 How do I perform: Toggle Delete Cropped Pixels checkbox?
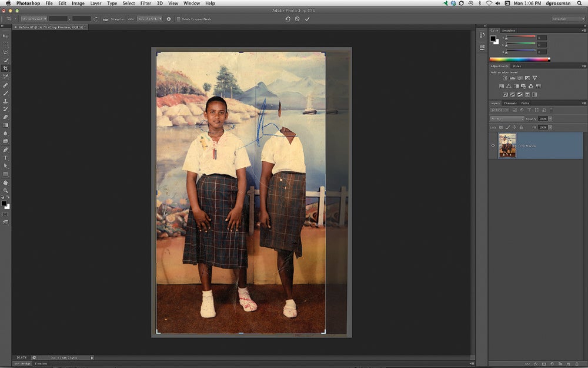coord(179,19)
